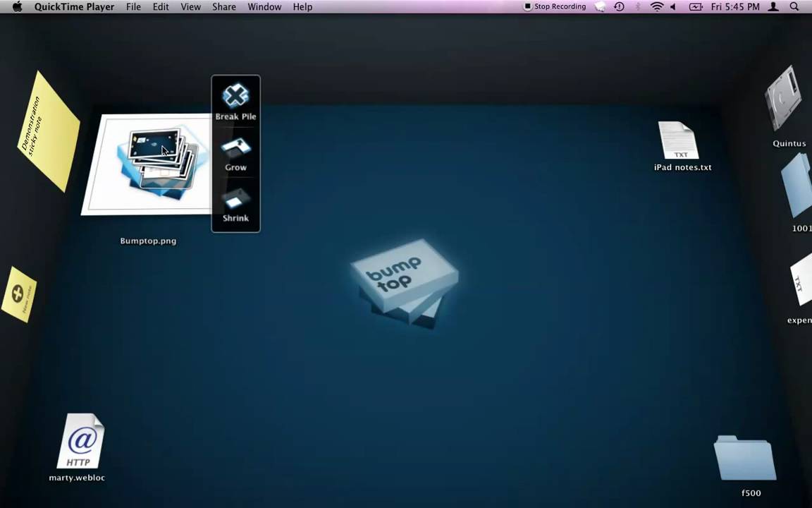Select the Demonstration sticky note
This screenshot has height=508, width=812.
[49, 131]
